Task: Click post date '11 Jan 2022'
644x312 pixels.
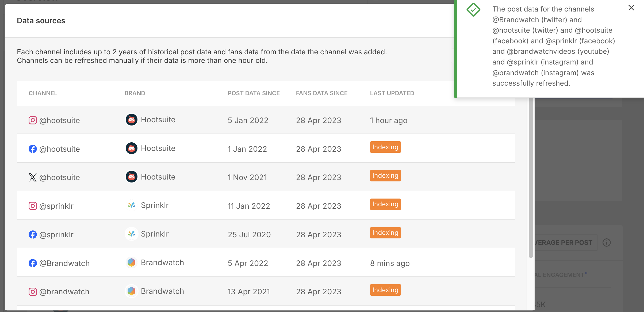Action: click(249, 206)
